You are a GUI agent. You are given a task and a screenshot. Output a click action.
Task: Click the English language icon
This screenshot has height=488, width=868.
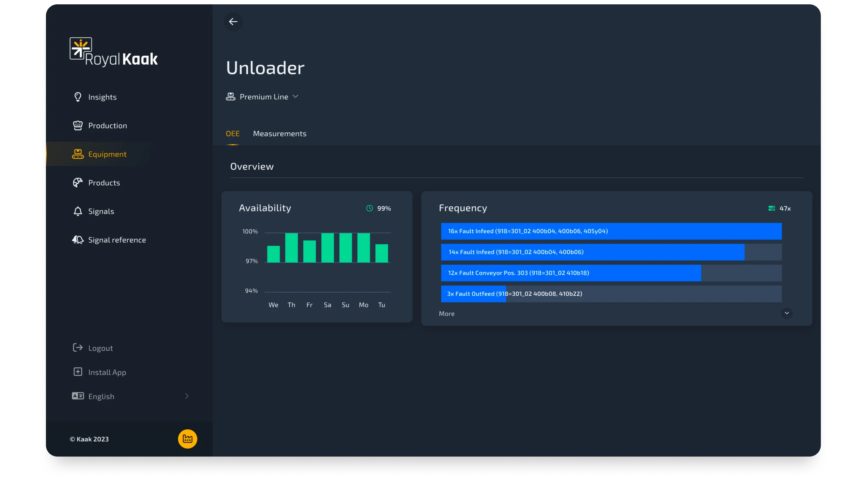[78, 396]
